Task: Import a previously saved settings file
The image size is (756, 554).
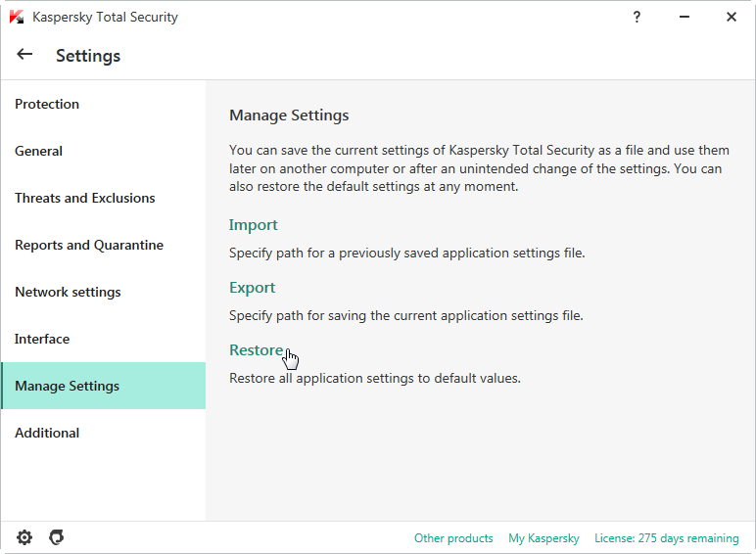Action: coord(254,225)
